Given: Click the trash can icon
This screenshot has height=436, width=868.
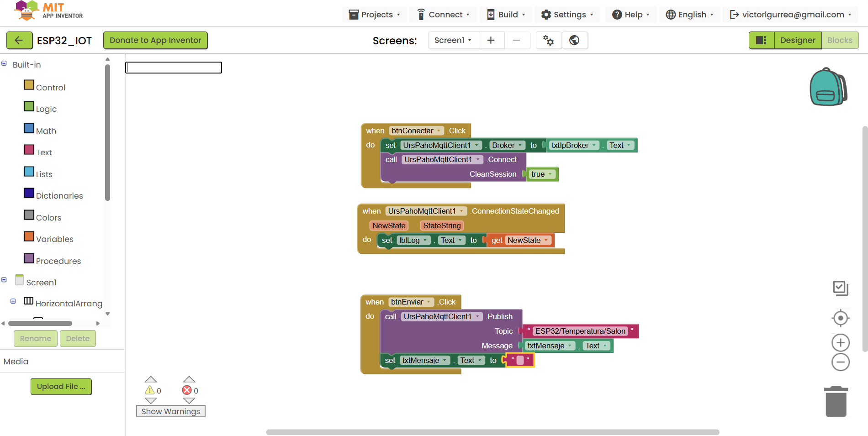Looking at the screenshot, I should (836, 402).
